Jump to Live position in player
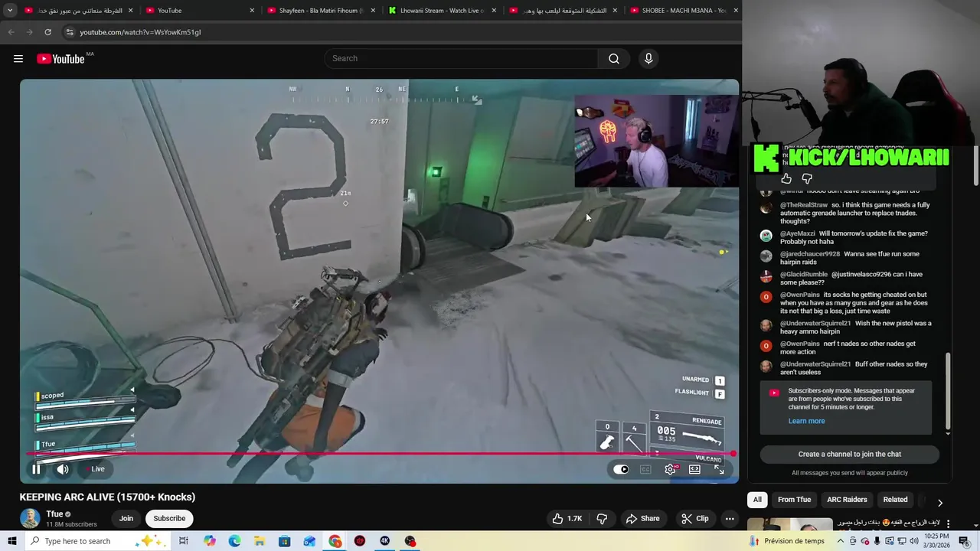980x551 pixels. [x=95, y=469]
